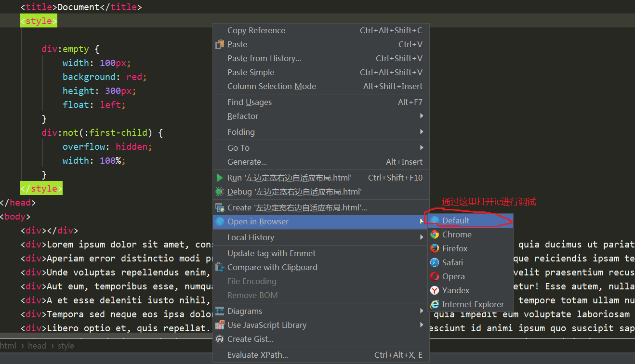Click the line starting with Lorem ipsum
635x364 pixels.
point(117,245)
